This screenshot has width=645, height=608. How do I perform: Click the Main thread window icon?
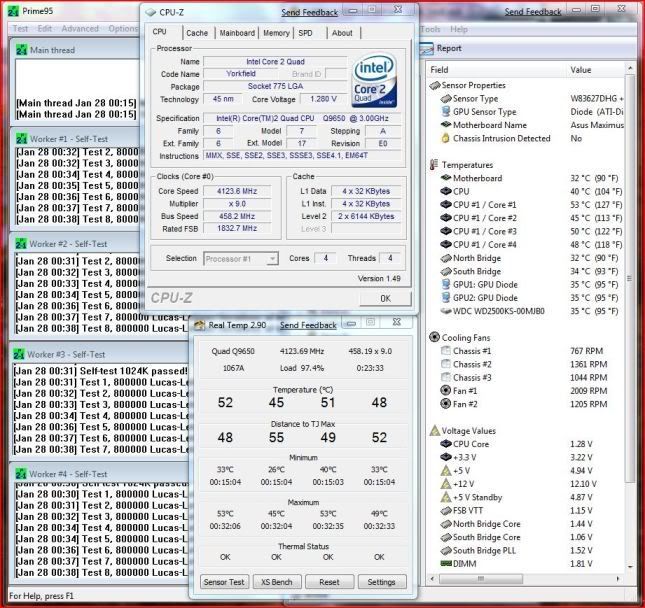(22, 50)
